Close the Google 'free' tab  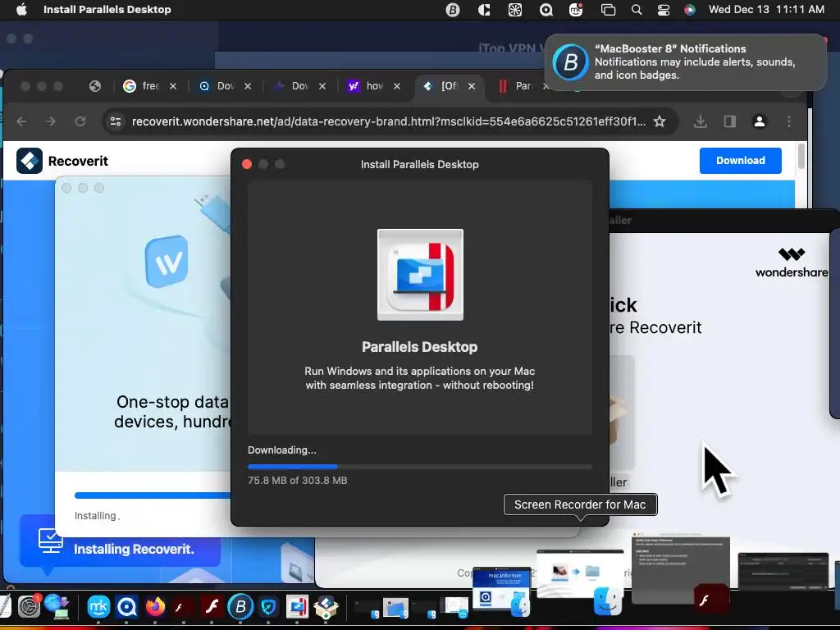[x=173, y=85]
